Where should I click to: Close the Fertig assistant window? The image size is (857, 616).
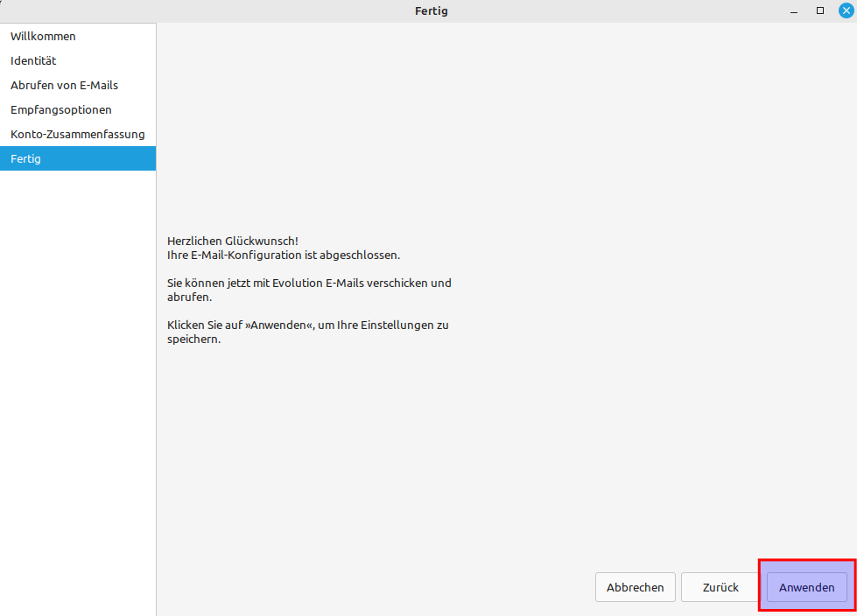coord(845,10)
